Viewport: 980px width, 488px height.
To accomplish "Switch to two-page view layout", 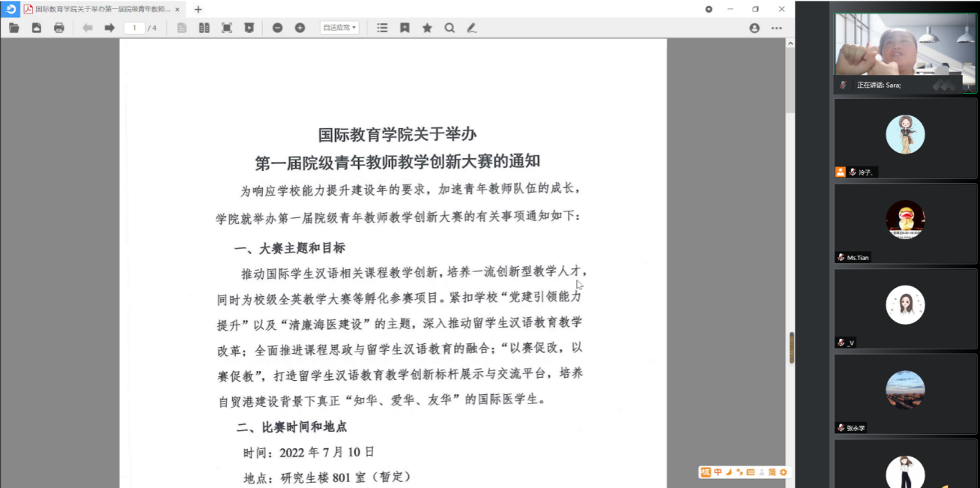I will [204, 28].
